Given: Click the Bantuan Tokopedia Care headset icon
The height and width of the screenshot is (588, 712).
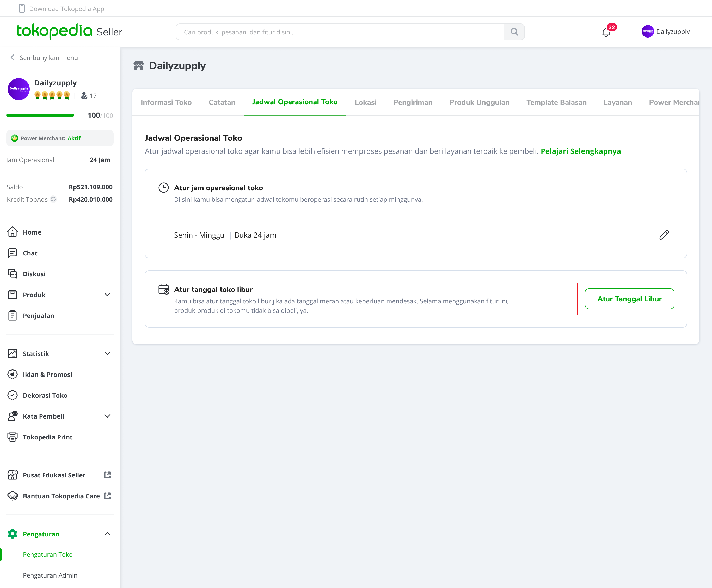Looking at the screenshot, I should coord(13,496).
